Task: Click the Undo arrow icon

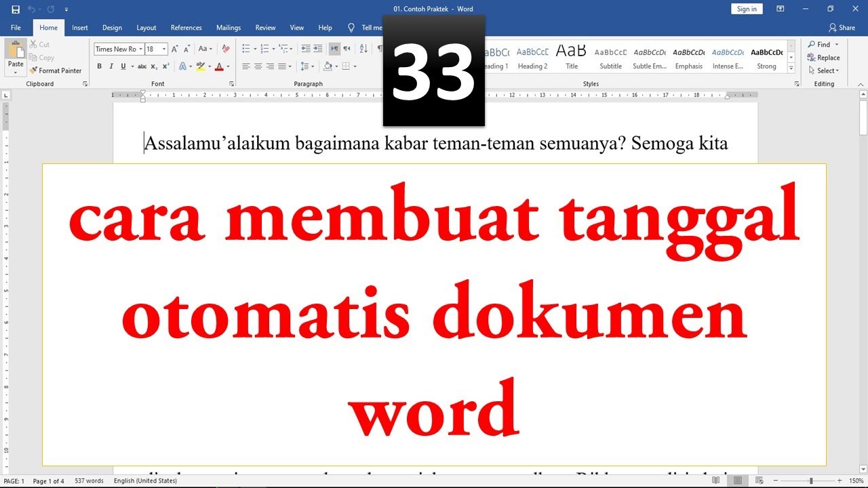Action: 31,9
